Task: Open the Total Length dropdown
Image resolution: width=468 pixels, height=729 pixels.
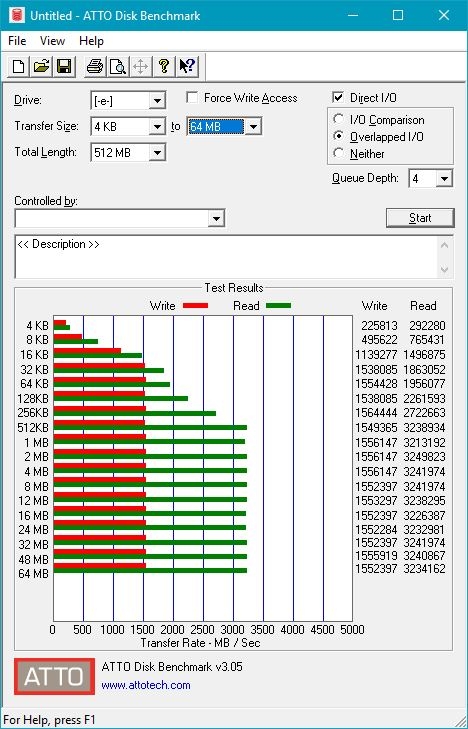Action: click(157, 152)
